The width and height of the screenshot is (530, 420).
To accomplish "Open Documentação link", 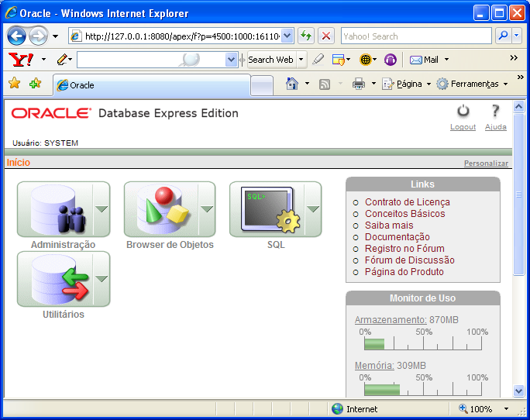I will 397,236.
